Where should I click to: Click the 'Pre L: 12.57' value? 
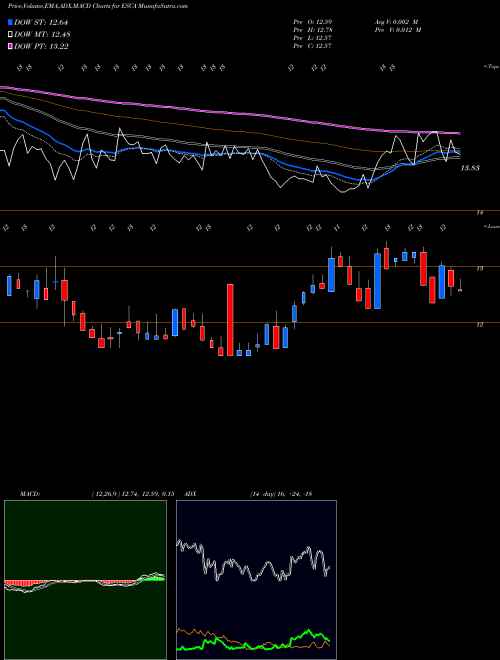[x=313, y=38]
